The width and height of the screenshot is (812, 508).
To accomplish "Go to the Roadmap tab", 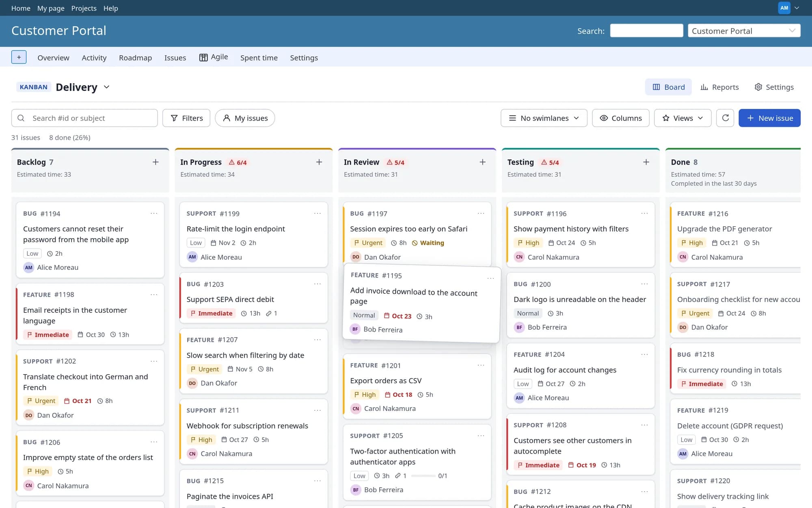I will (135, 58).
